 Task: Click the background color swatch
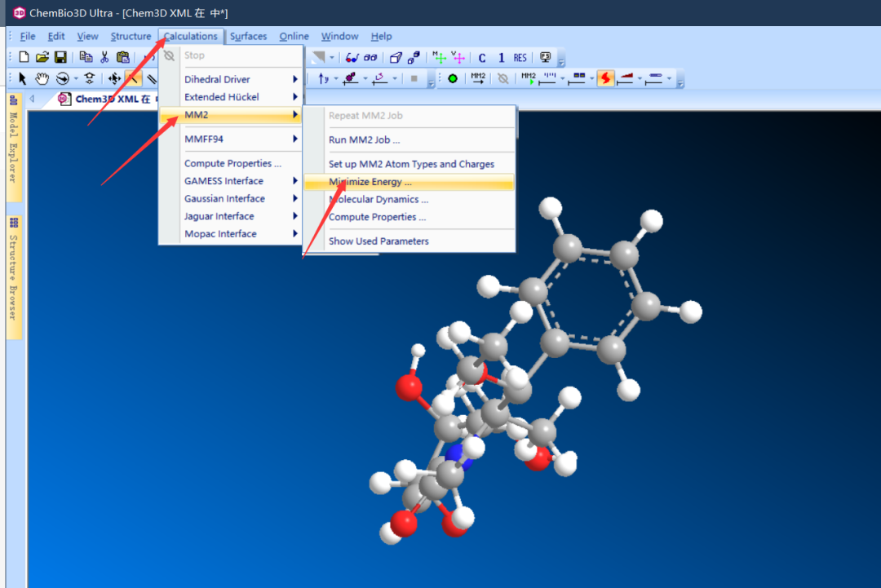(x=318, y=57)
